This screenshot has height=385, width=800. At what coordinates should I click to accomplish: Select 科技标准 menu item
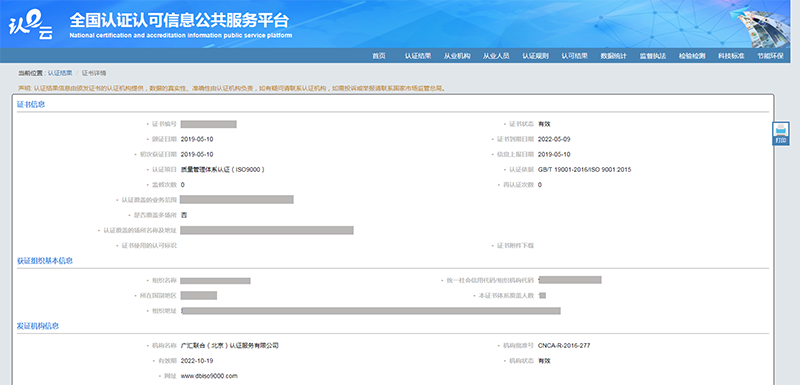pos(731,56)
